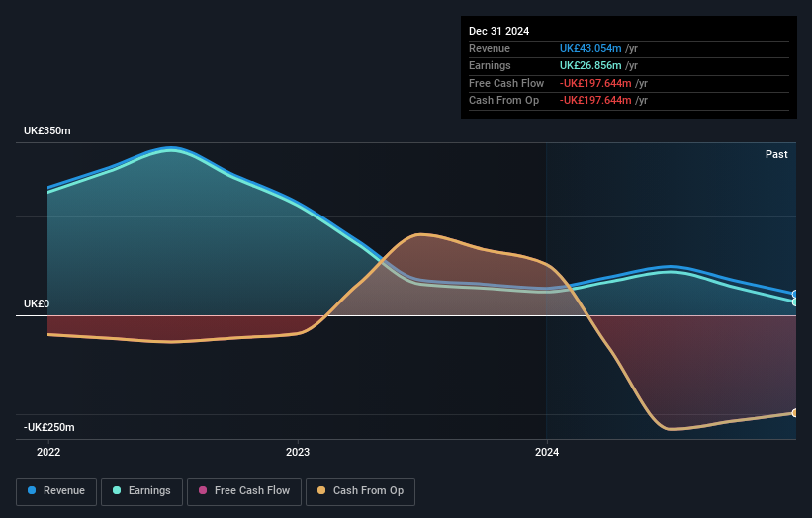Click the blue Revenue legend dot
812x518 pixels.
click(x=32, y=490)
